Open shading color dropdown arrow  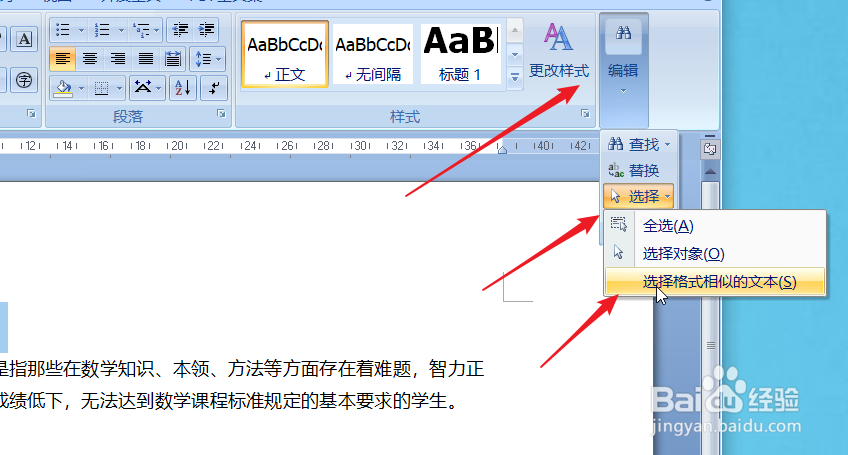pyautogui.click(x=81, y=88)
